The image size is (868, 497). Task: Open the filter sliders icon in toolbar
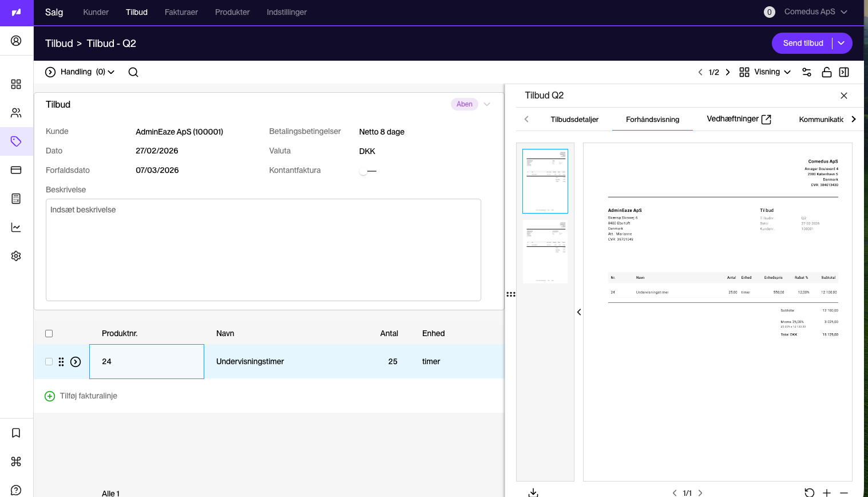[x=807, y=72]
